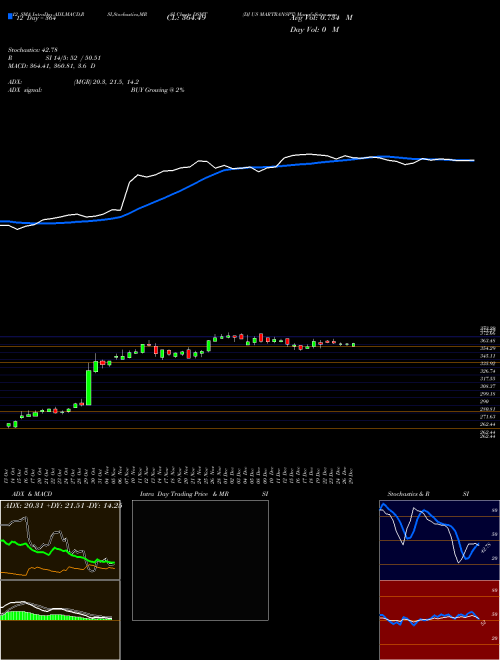Click the 'ADX: 20.31 +DY: 21.51 -DY: 14.25' header

[63, 506]
